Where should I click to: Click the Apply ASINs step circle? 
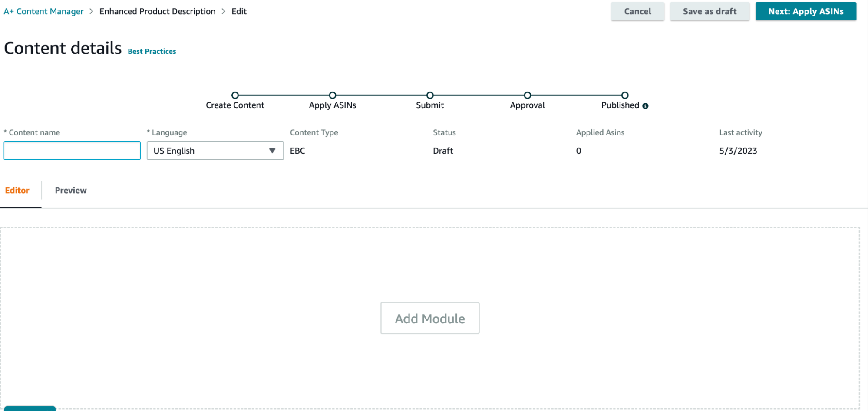coord(333,95)
